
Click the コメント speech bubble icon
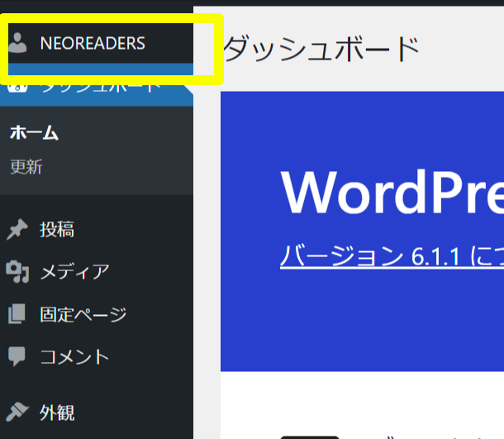(17, 356)
